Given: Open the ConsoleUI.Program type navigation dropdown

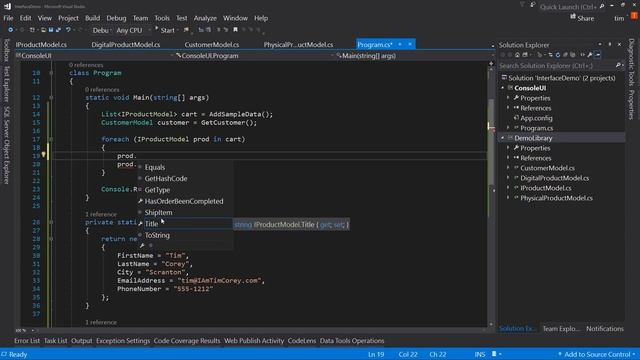Looking at the screenshot, I should pos(255,56).
